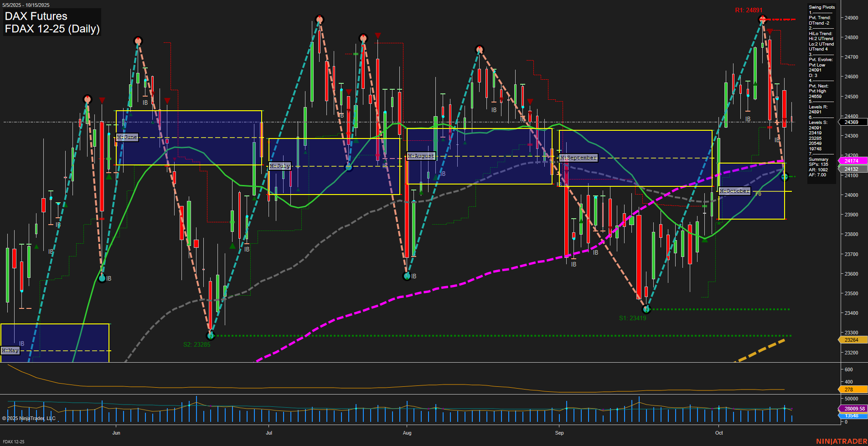This screenshot has width=868, height=446.
Task: Click the red swing high circle near R1 24891
Action: click(762, 19)
